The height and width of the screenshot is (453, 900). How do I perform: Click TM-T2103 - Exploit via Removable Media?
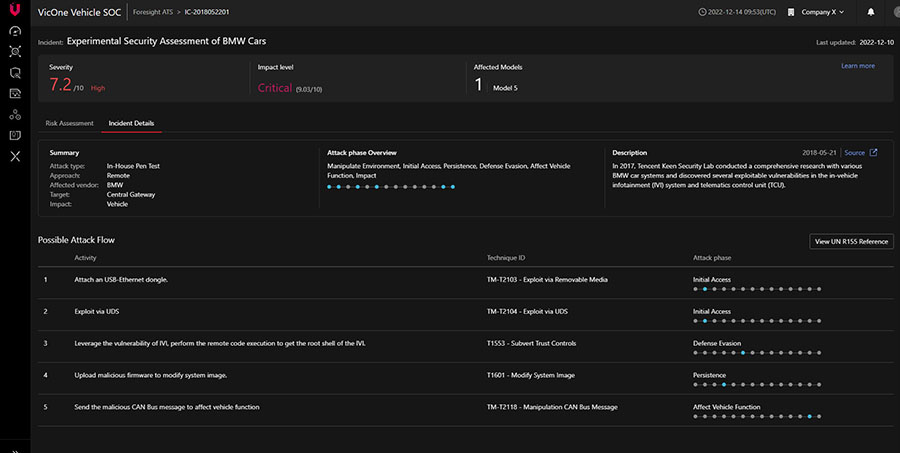pyautogui.click(x=547, y=280)
